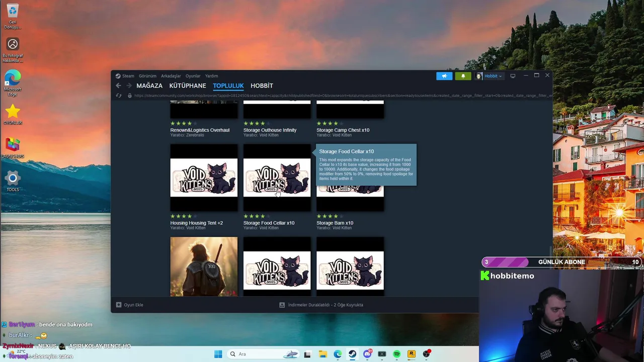Open the İndirmeler Duraklatıldı downloads status
Viewport: 644px width, 362px height.
(321, 305)
